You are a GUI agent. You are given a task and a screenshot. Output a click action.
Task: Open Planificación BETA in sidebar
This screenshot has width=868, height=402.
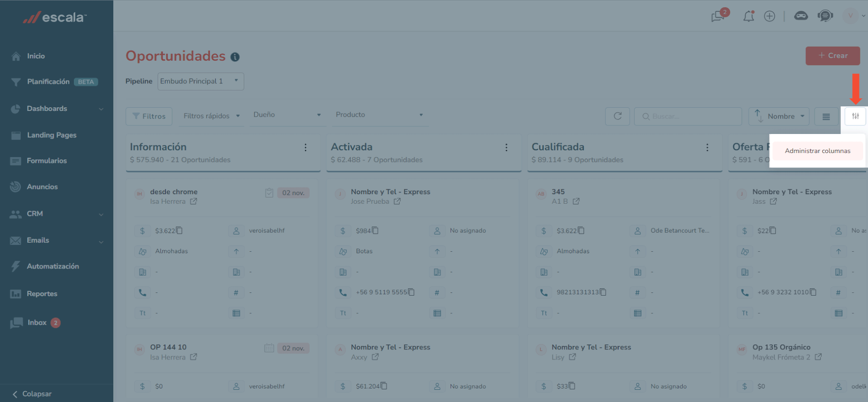point(54,82)
